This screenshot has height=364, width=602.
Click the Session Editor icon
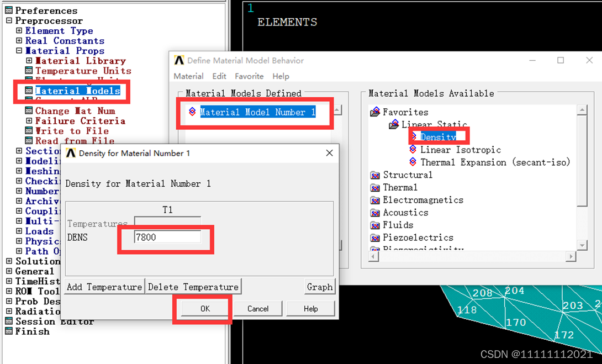tap(8, 321)
